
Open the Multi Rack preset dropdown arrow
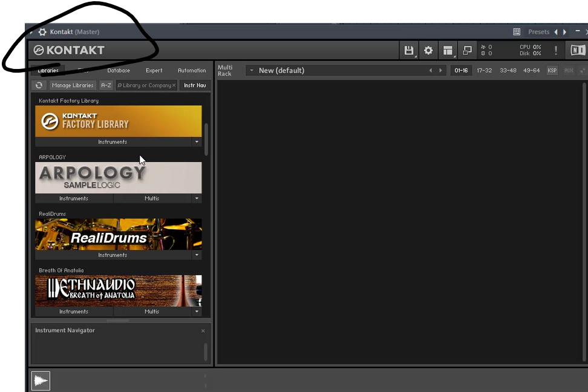pos(252,70)
